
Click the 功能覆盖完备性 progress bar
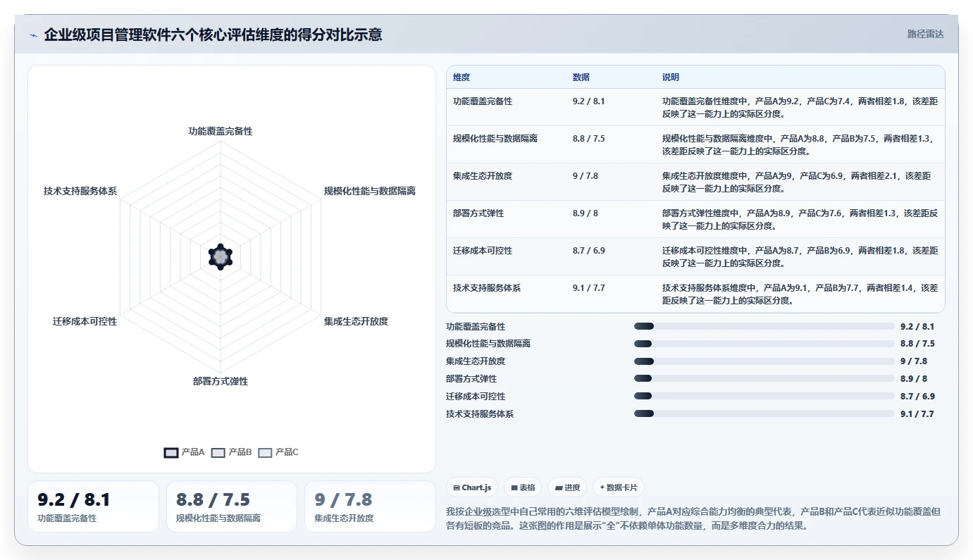click(764, 326)
